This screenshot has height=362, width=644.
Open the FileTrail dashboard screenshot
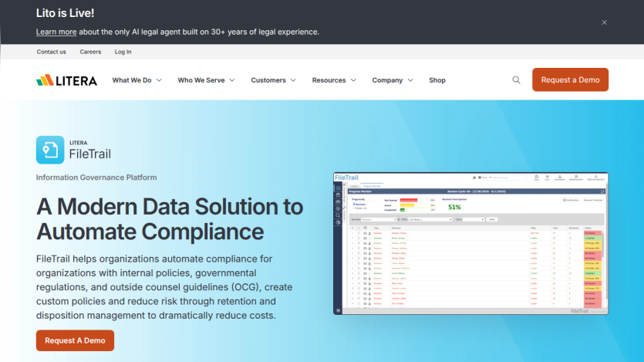pos(470,244)
